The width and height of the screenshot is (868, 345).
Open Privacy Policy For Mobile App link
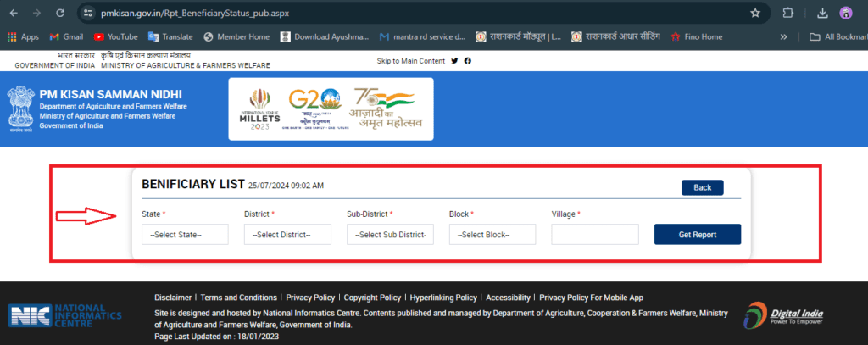point(591,298)
